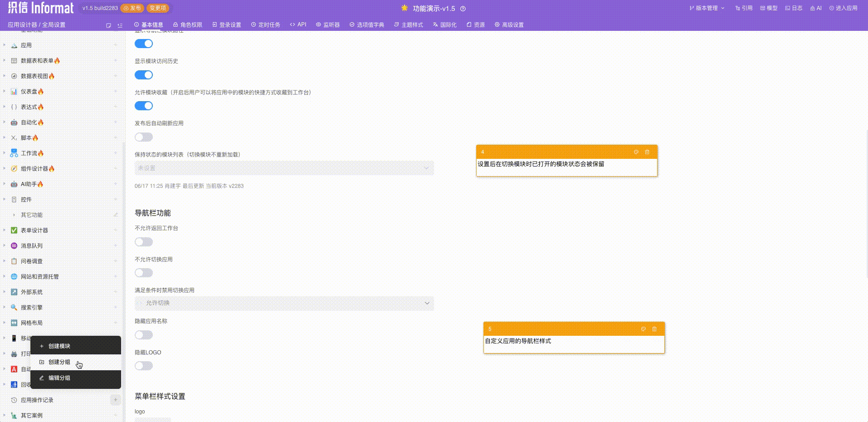The height and width of the screenshot is (422, 868).
Task: Open the 保持状态的模块列表 dropdown
Action: [283, 168]
